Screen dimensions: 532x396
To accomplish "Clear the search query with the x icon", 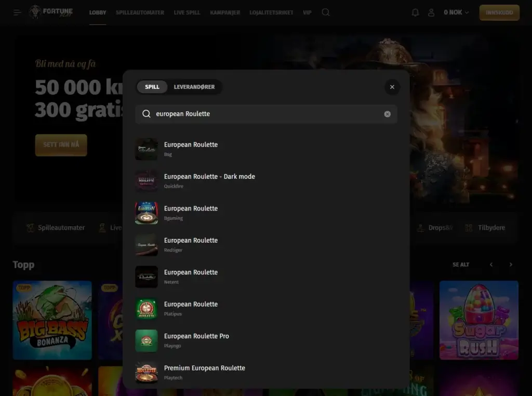I will click(x=387, y=114).
